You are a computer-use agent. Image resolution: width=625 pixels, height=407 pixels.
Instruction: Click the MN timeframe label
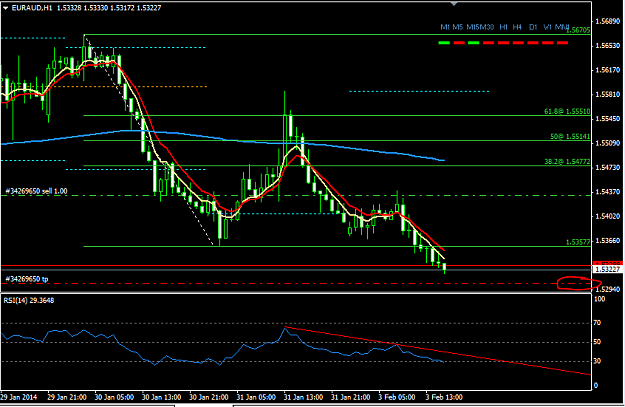[x=562, y=27]
